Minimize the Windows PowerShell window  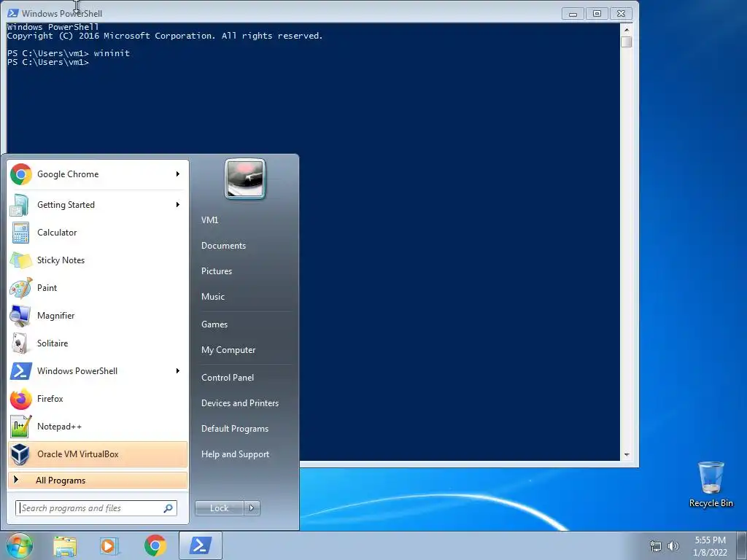573,14
